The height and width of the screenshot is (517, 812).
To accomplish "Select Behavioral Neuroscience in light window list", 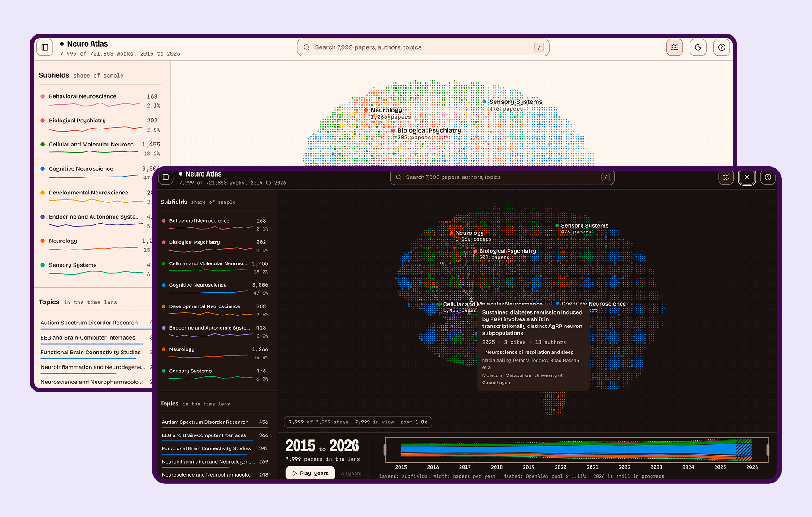I will (x=100, y=101).
